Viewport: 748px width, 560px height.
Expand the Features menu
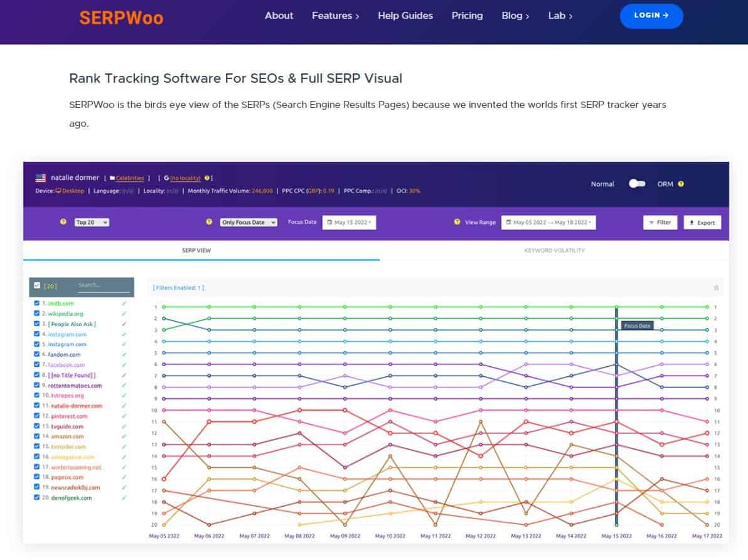click(x=335, y=16)
